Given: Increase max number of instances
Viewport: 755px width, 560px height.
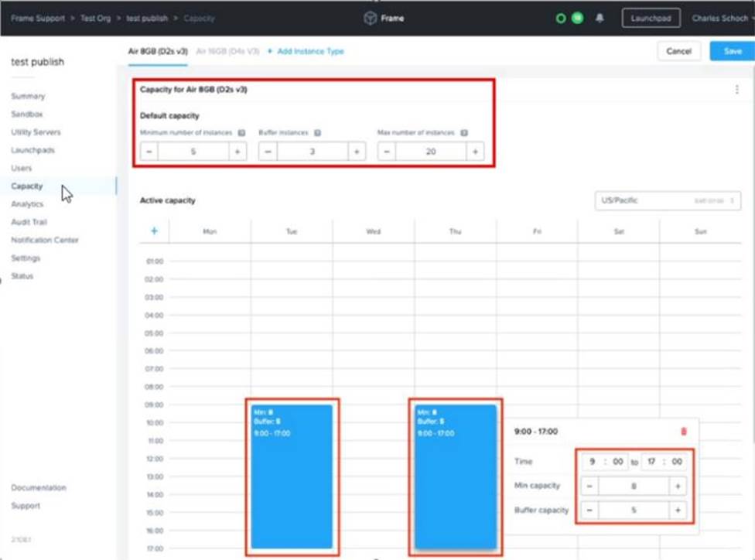Looking at the screenshot, I should [x=474, y=152].
